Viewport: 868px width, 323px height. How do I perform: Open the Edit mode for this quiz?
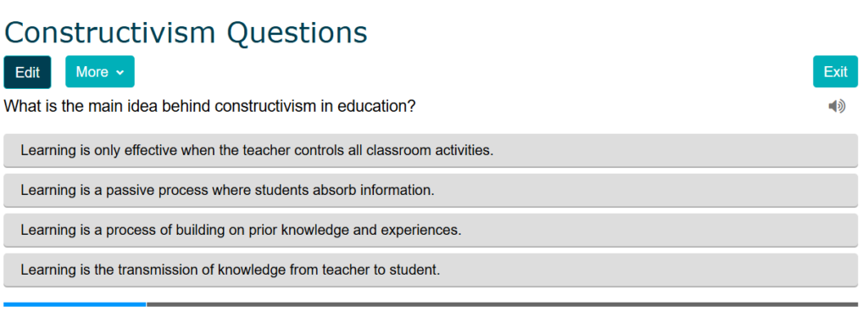[27, 72]
